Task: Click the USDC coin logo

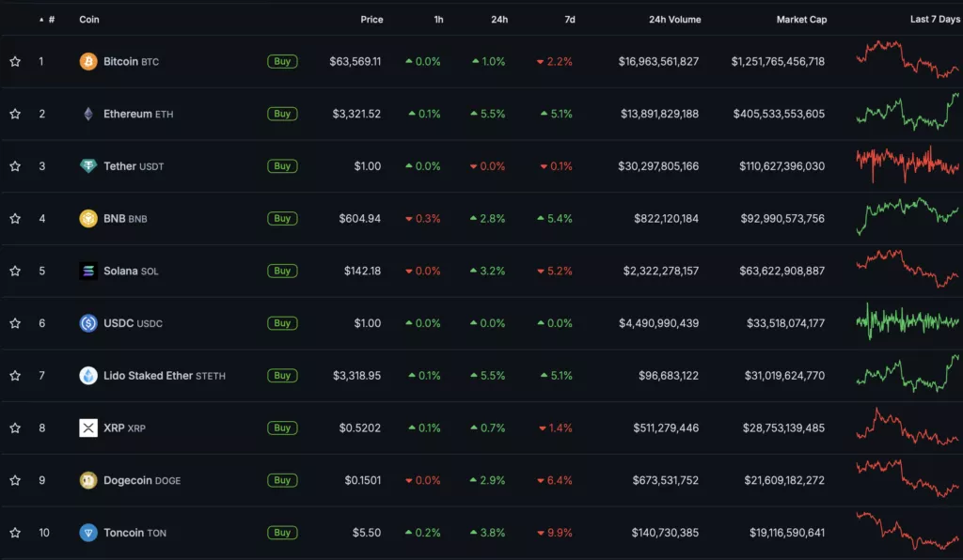Action: tap(88, 322)
